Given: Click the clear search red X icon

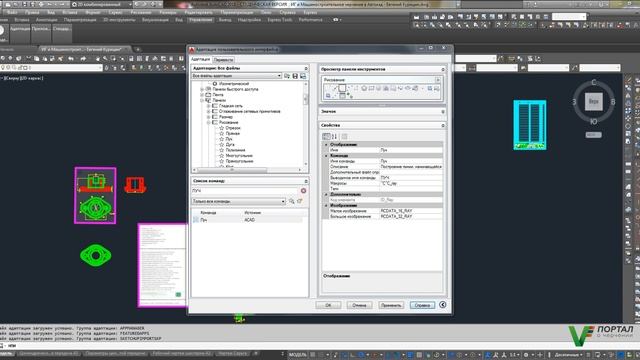Looking at the screenshot, I should [x=303, y=191].
